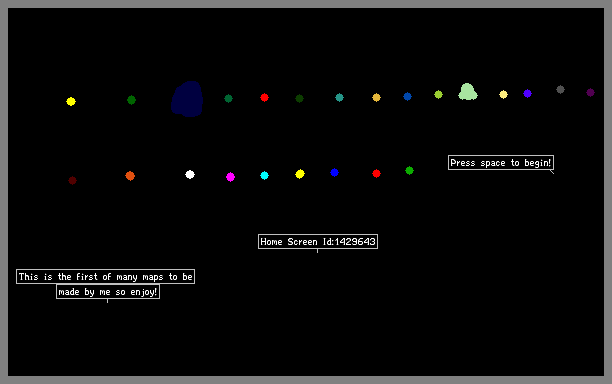Viewport: 612px width, 384px height.
Task: Select the lime-green dot before the light blob
Action: click(x=438, y=94)
